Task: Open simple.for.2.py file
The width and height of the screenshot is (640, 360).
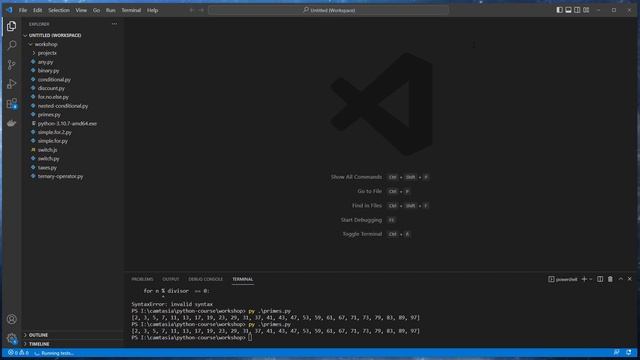Action: pos(54,132)
